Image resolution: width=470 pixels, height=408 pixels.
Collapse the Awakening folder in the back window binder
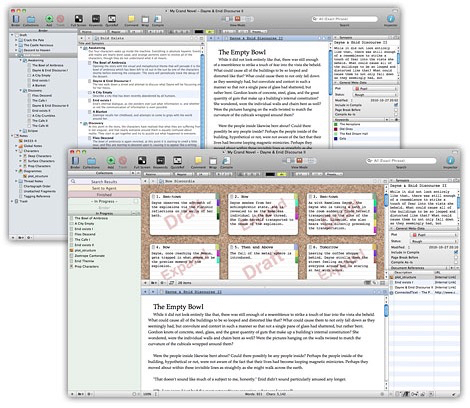(x=21, y=60)
